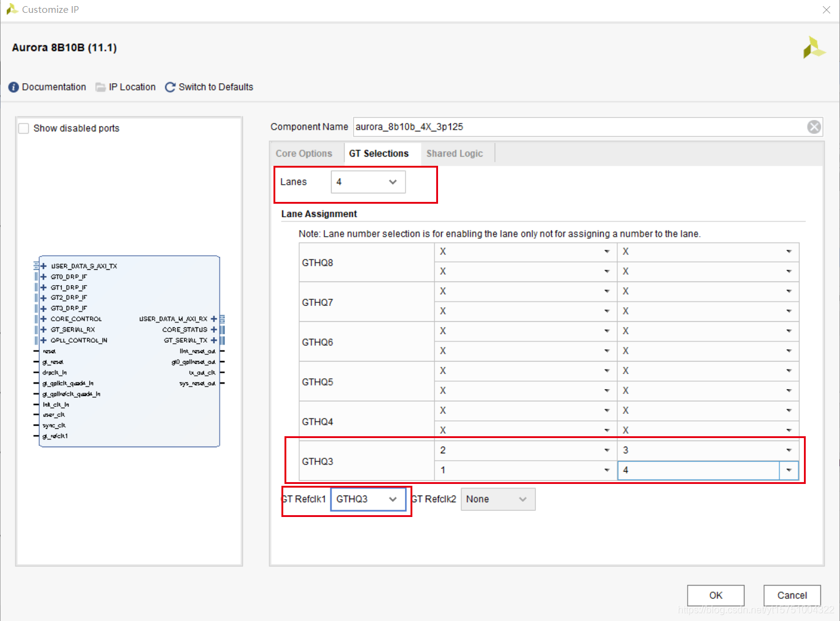
Task: Open the Lanes dropdown showing 4
Action: [x=368, y=182]
